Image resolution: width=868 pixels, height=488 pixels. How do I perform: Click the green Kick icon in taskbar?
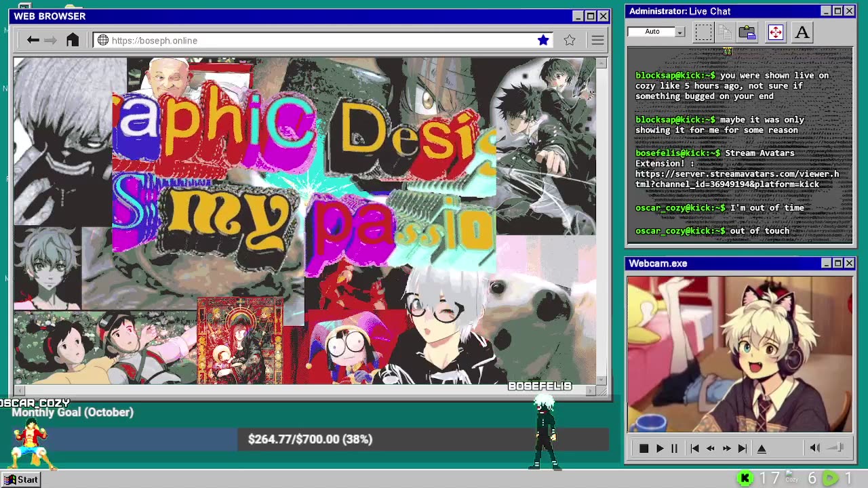(x=745, y=479)
